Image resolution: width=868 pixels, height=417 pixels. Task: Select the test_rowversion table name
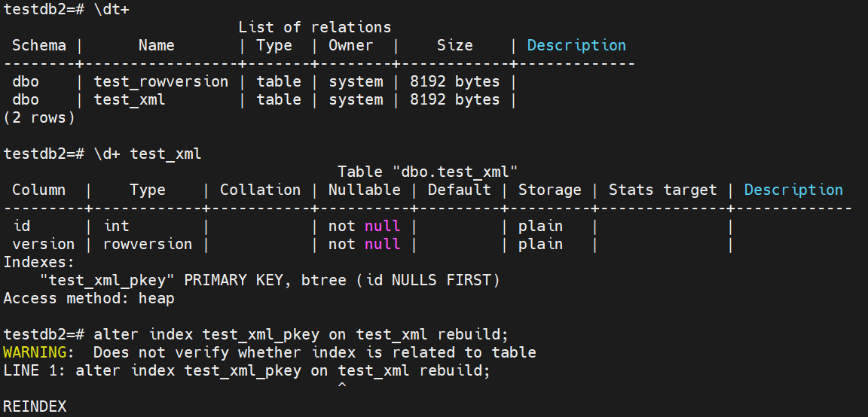click(x=160, y=81)
